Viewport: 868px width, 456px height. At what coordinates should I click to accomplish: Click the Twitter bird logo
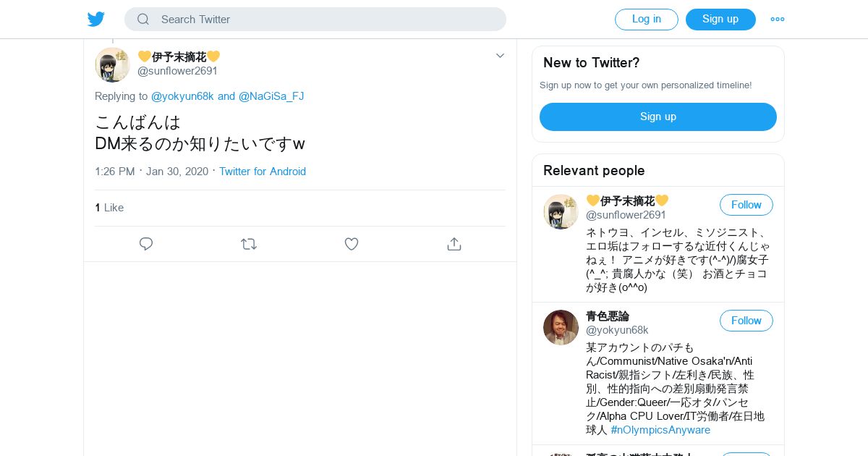[x=96, y=19]
